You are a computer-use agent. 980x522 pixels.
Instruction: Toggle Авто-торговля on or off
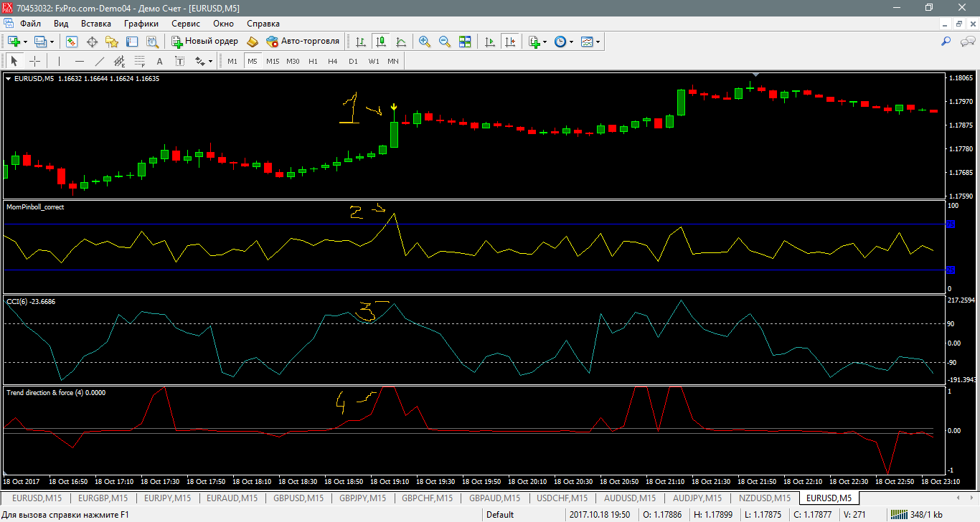[303, 42]
